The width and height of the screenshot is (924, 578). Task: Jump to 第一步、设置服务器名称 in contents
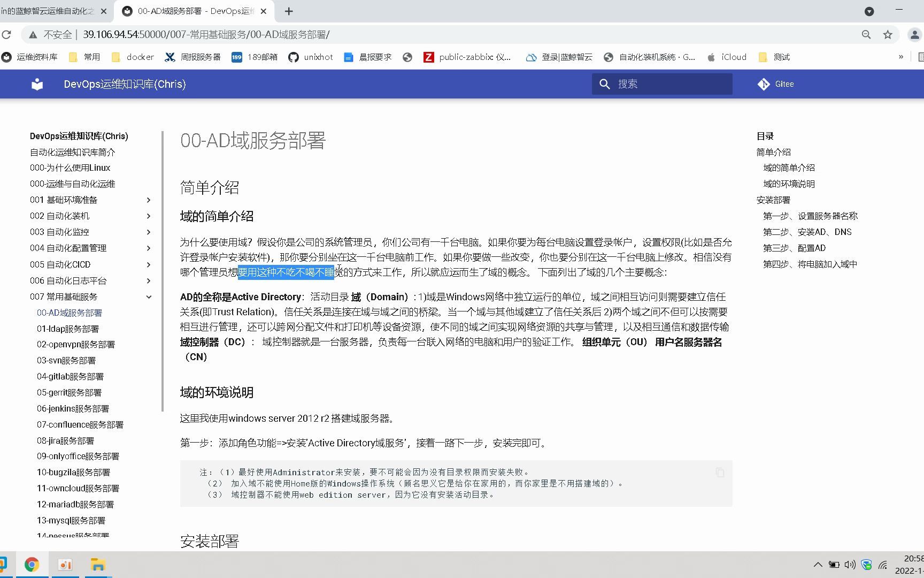coord(811,216)
